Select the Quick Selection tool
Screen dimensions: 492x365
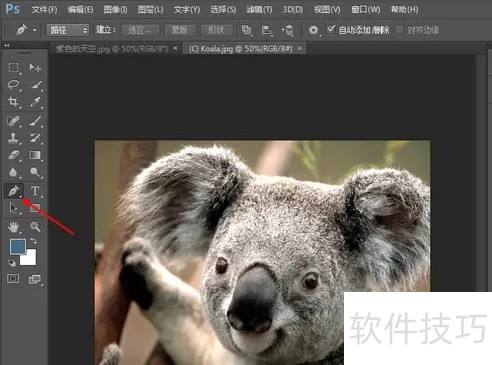pyautogui.click(x=36, y=85)
